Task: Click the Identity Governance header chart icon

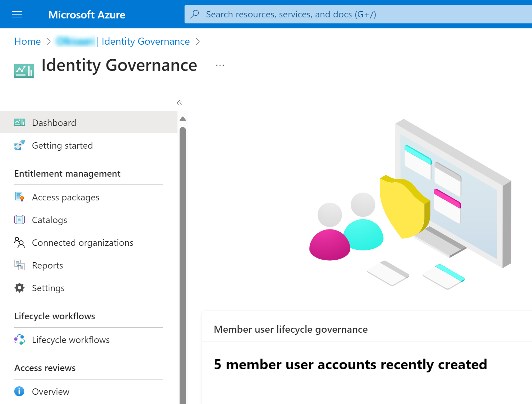Action: coord(24,71)
